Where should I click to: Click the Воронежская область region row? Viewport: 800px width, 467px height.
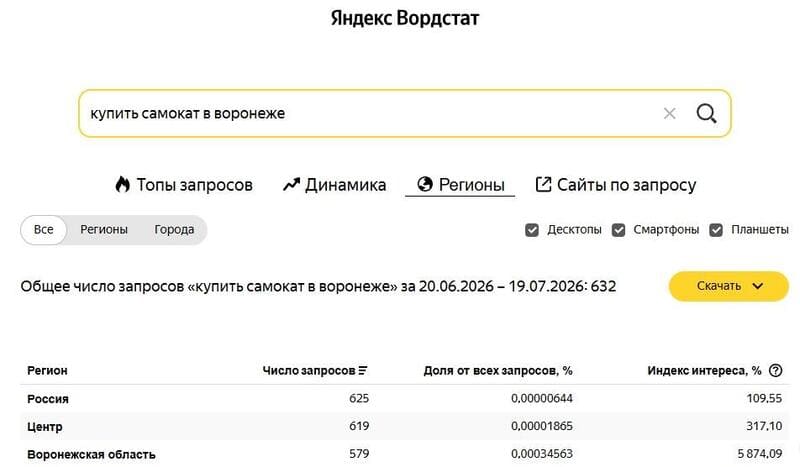[x=405, y=454]
